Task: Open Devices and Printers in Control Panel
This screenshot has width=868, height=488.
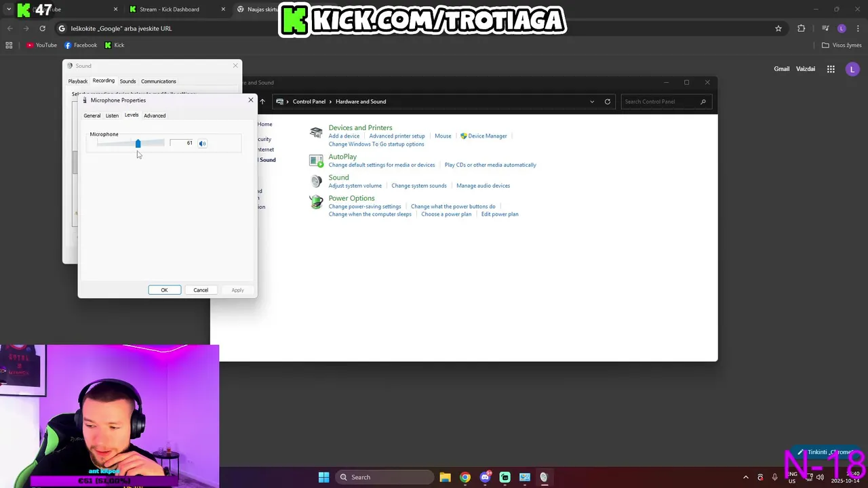Action: [360, 127]
